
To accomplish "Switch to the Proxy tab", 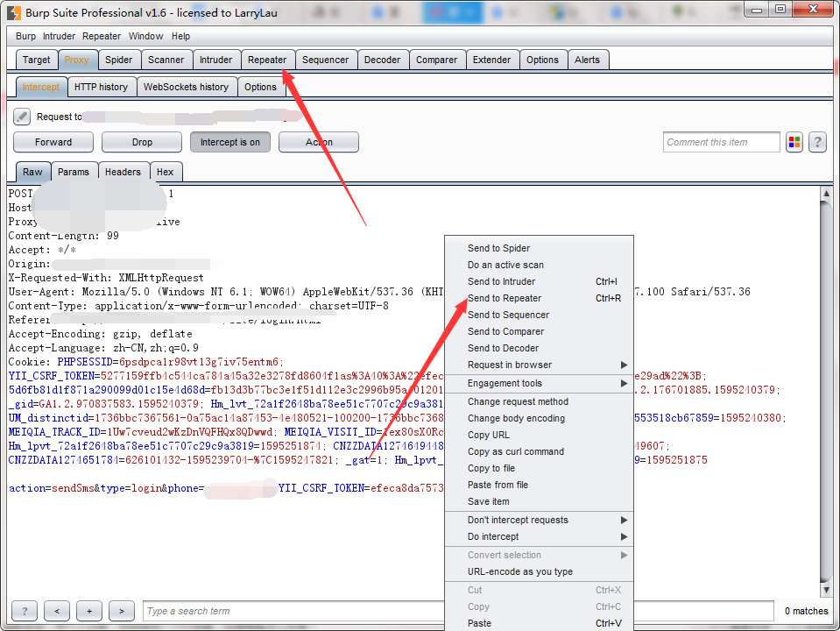I will pos(76,60).
